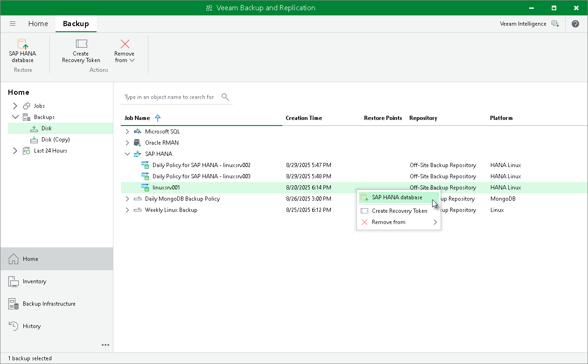Collapse the SAP HANA backup group
This screenshot has width=588, height=364.
tap(127, 154)
